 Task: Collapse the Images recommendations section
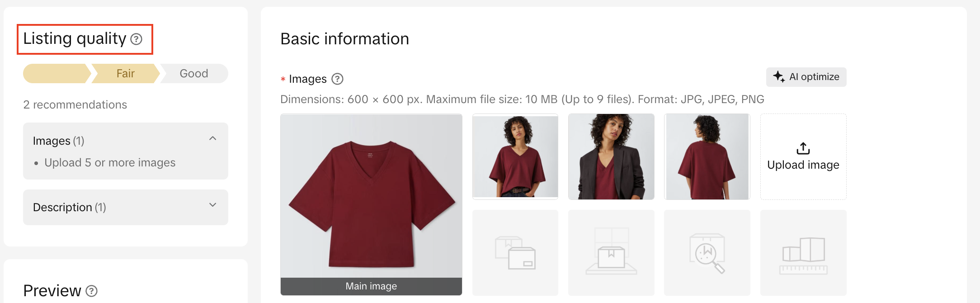pyautogui.click(x=212, y=139)
